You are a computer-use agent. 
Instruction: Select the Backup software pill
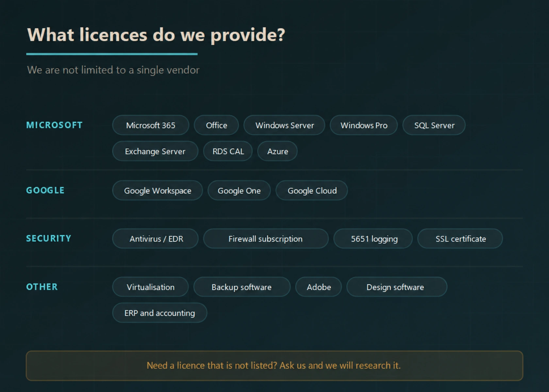[x=242, y=287]
